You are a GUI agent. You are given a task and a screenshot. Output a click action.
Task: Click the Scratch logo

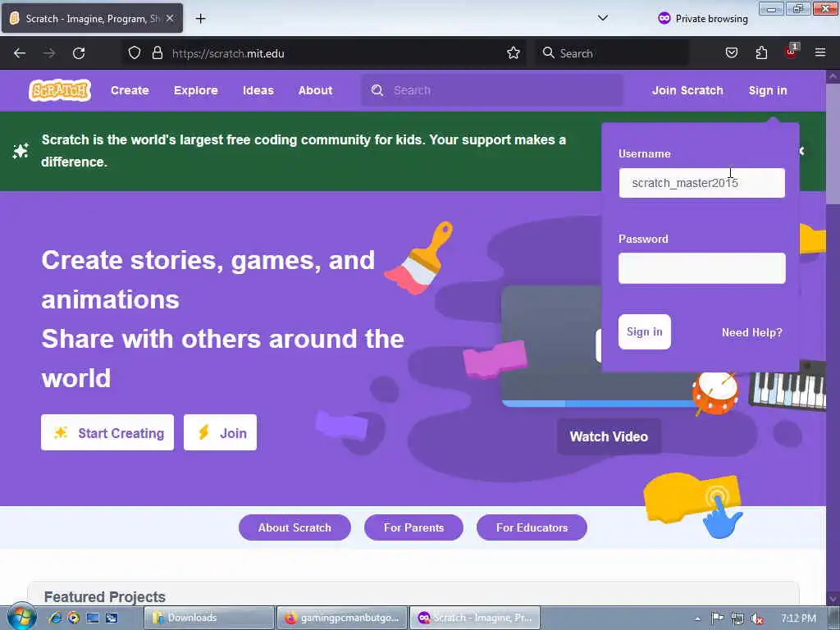[59, 90]
